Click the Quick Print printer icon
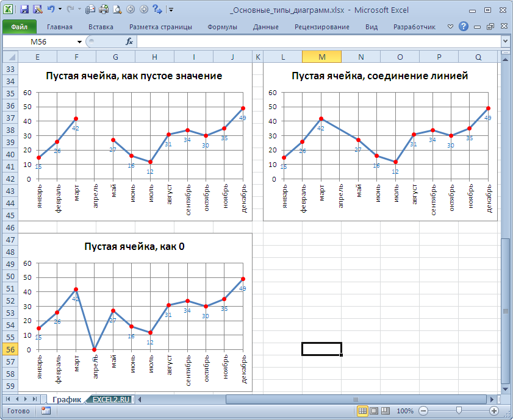Viewport: 513px width, 420px height. (104, 9)
